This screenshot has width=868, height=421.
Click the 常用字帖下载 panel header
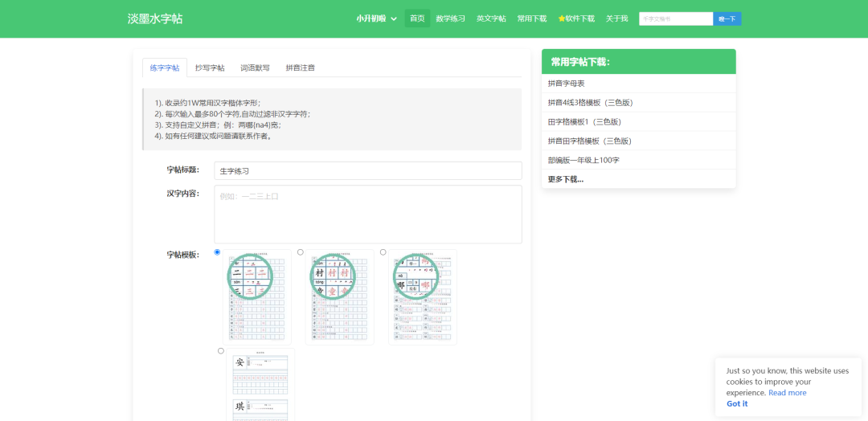[639, 61]
